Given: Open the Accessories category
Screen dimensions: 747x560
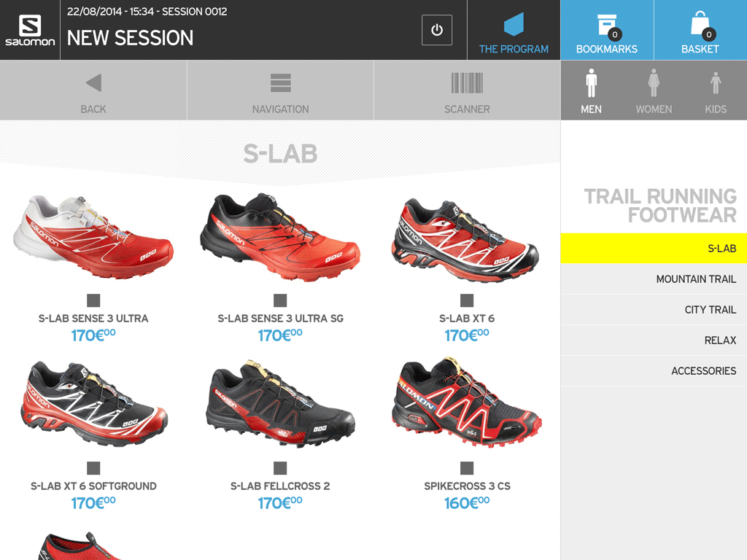Looking at the screenshot, I should point(654,370).
